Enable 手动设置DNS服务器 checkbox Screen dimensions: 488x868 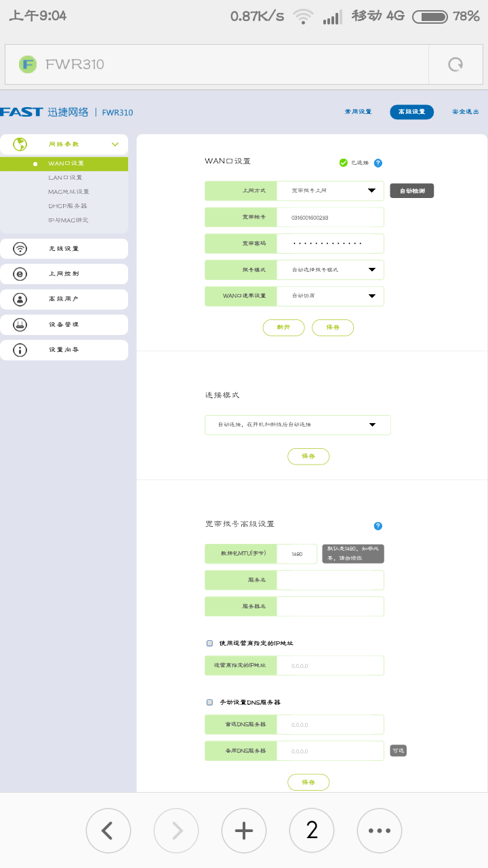210,702
